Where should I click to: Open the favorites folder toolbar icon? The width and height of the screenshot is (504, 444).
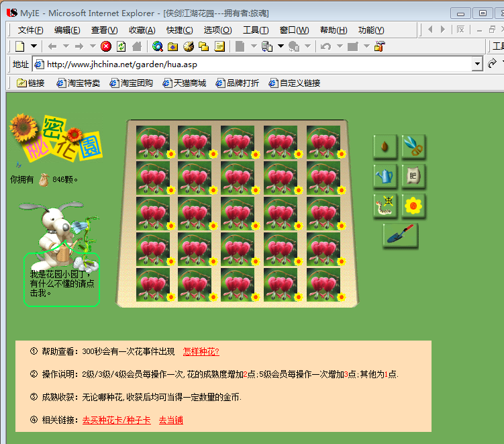pos(172,46)
